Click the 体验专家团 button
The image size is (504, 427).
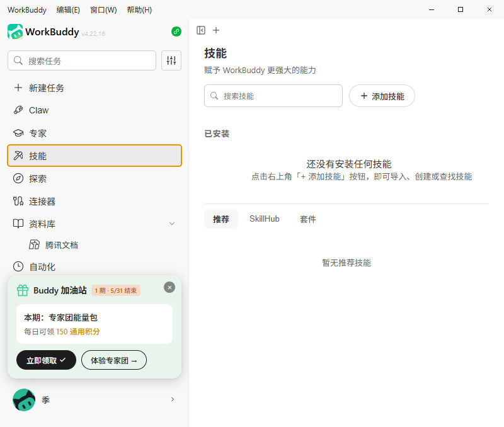pyautogui.click(x=114, y=360)
